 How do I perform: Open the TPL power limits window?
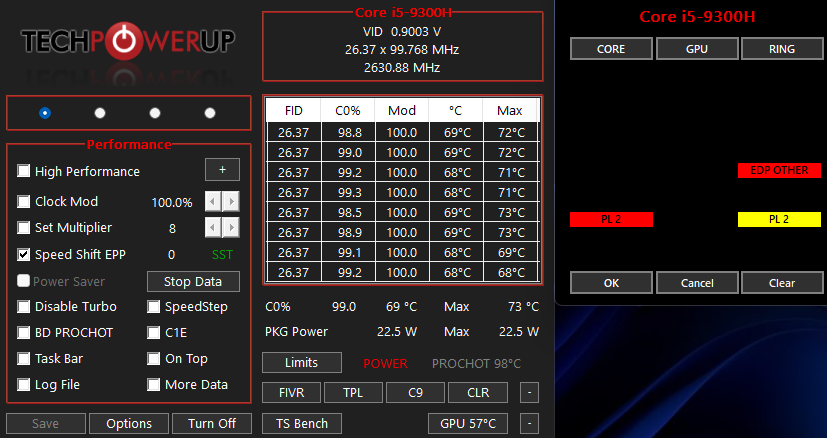[353, 393]
